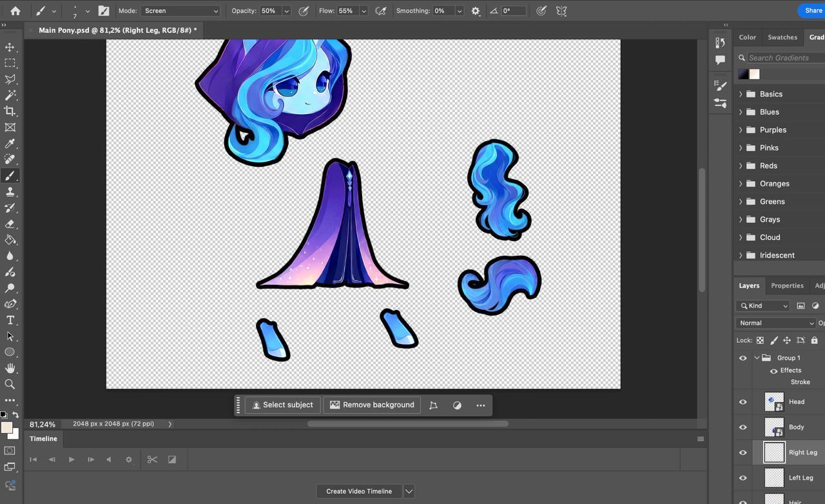
Task: Select the Hand tool
Action: (x=10, y=368)
